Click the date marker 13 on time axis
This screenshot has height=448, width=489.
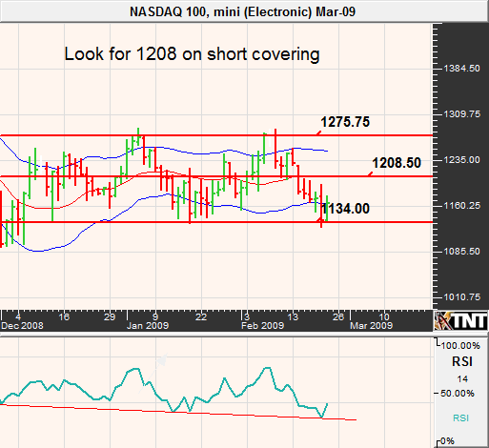pos(293,316)
